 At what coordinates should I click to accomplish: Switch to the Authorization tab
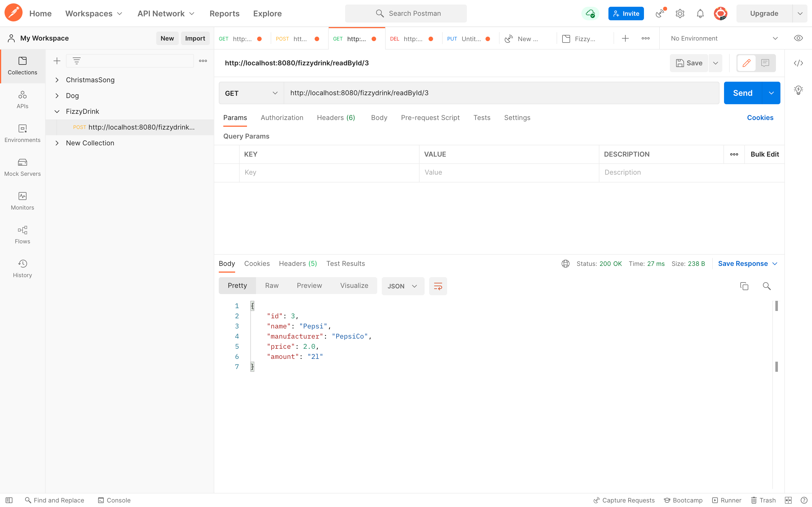[282, 118]
